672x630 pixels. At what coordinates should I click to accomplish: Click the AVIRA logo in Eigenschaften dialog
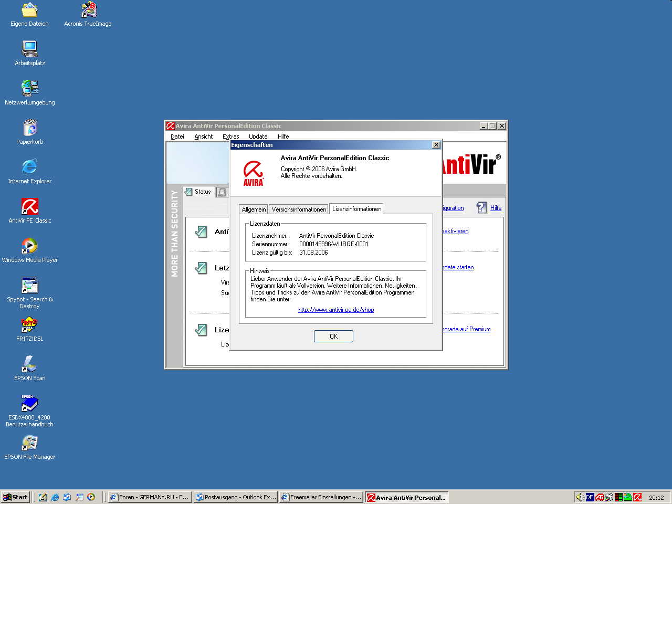coord(253,173)
